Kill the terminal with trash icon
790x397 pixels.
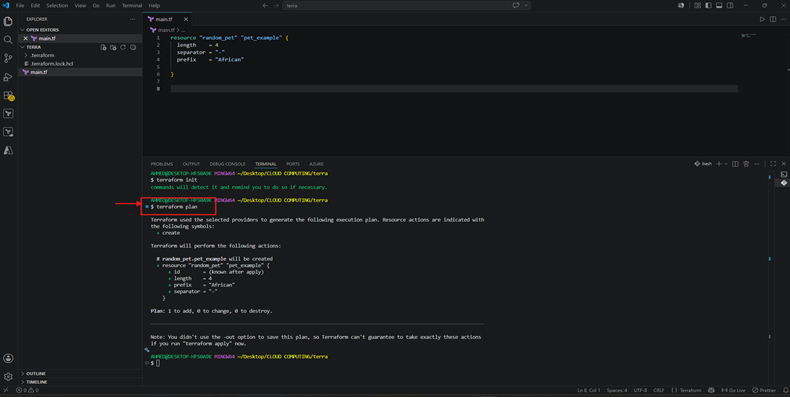pos(746,164)
